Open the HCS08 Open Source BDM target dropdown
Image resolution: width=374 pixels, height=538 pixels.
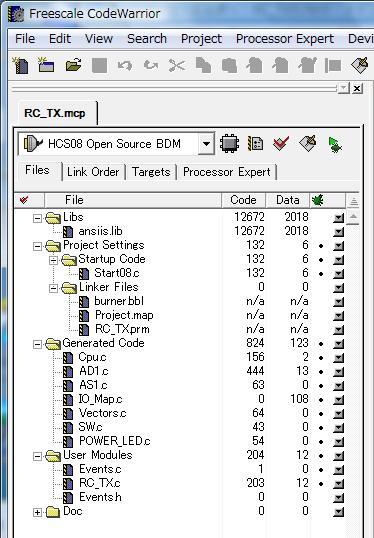click(206, 143)
